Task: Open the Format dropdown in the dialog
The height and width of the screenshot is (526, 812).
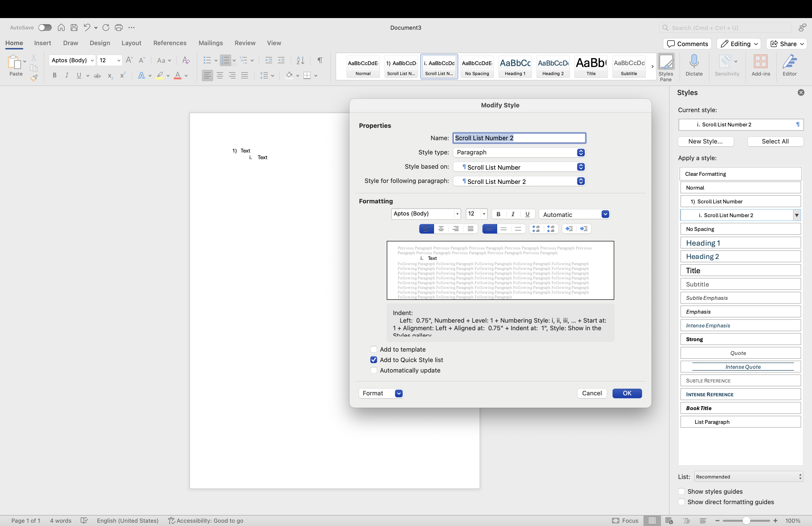Action: coord(381,393)
